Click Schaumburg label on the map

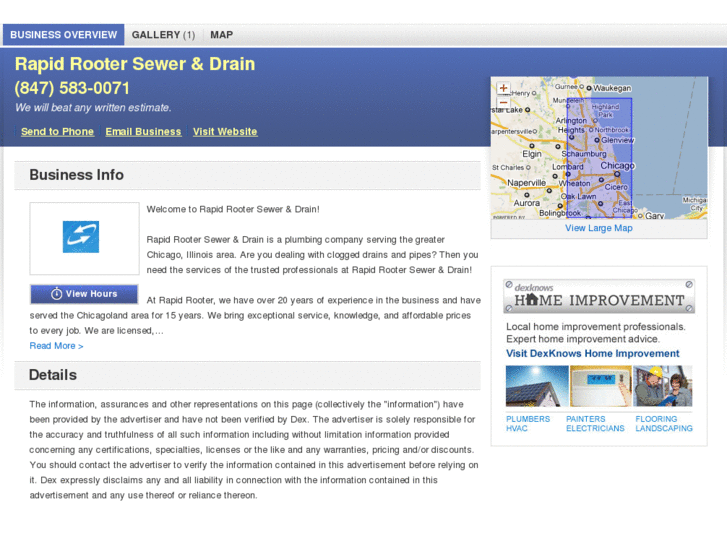click(584, 154)
